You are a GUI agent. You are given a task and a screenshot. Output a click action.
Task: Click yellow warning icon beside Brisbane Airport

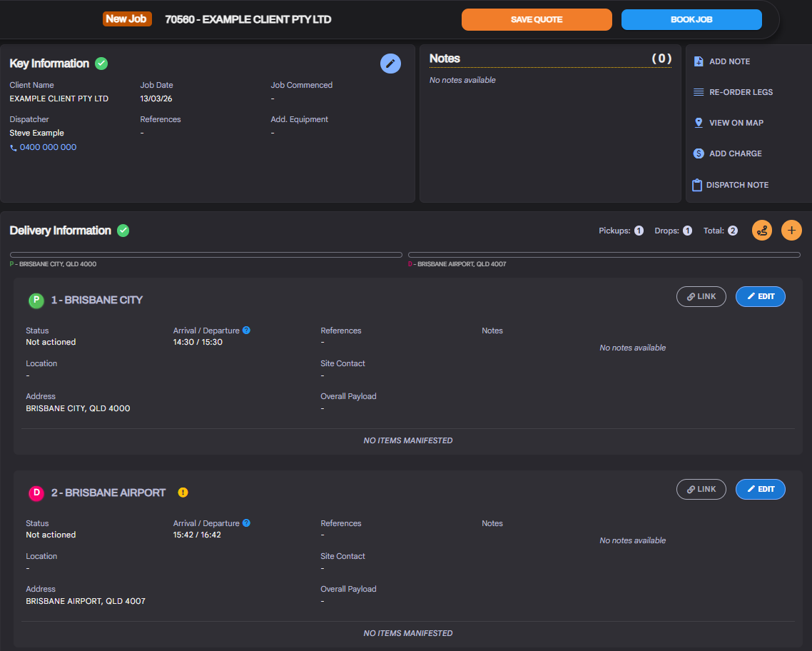point(183,493)
